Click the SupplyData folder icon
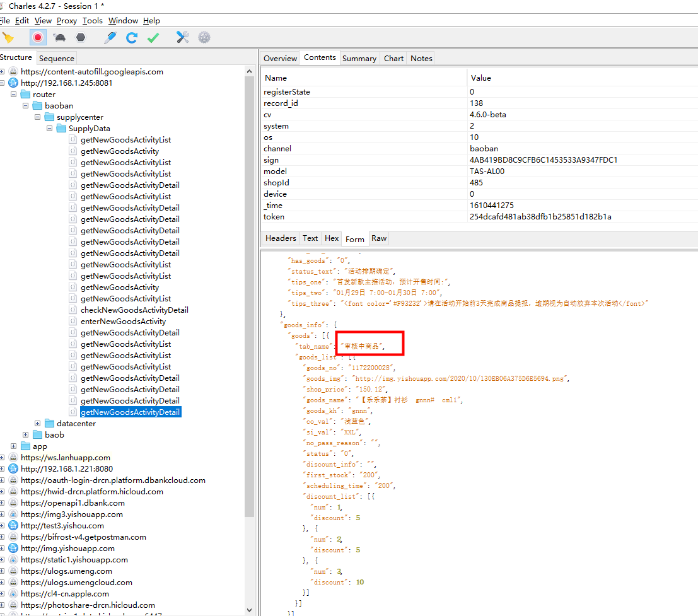 61,128
